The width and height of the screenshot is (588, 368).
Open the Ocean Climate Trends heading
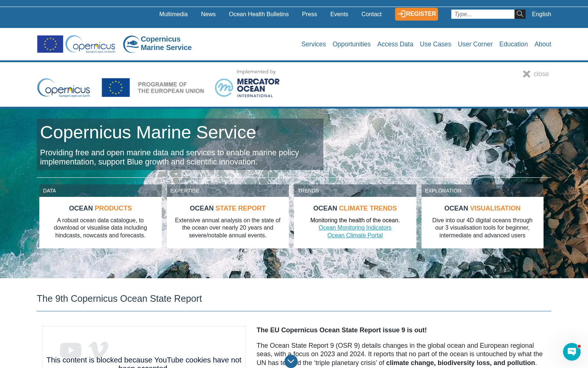(355, 208)
